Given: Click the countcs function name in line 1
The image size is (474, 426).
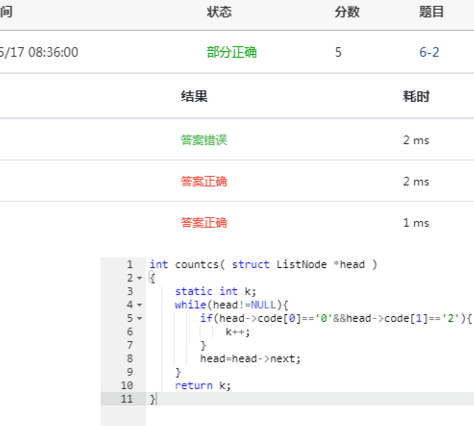Looking at the screenshot, I should pos(197,264).
